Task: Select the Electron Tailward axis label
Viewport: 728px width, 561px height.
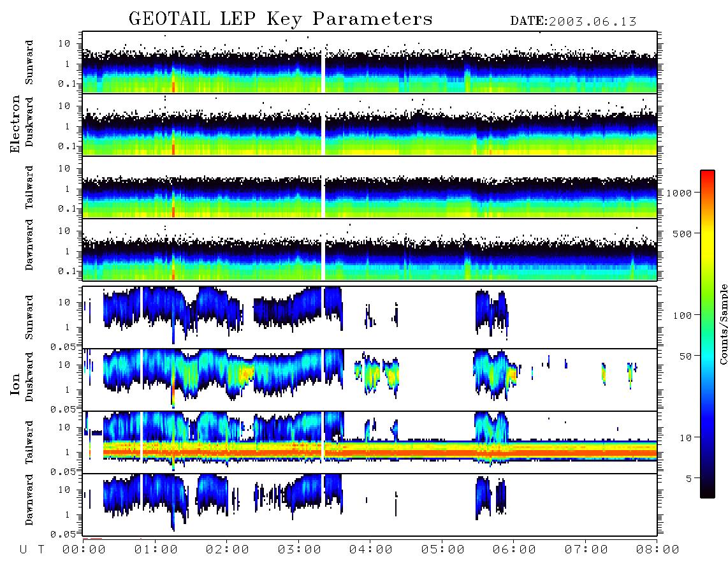Action: tap(29, 187)
